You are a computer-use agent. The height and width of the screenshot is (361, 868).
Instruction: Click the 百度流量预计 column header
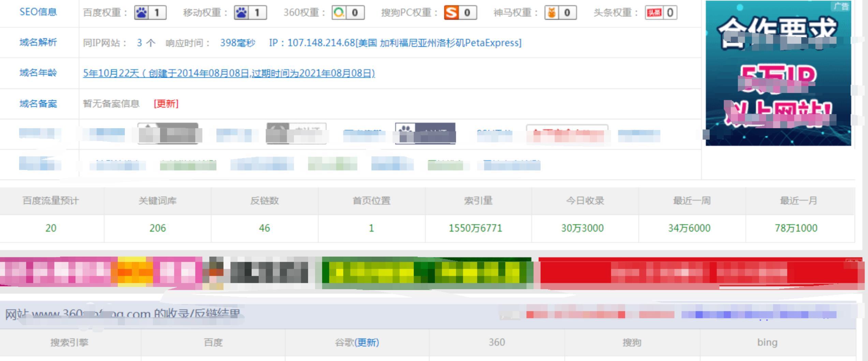point(51,200)
